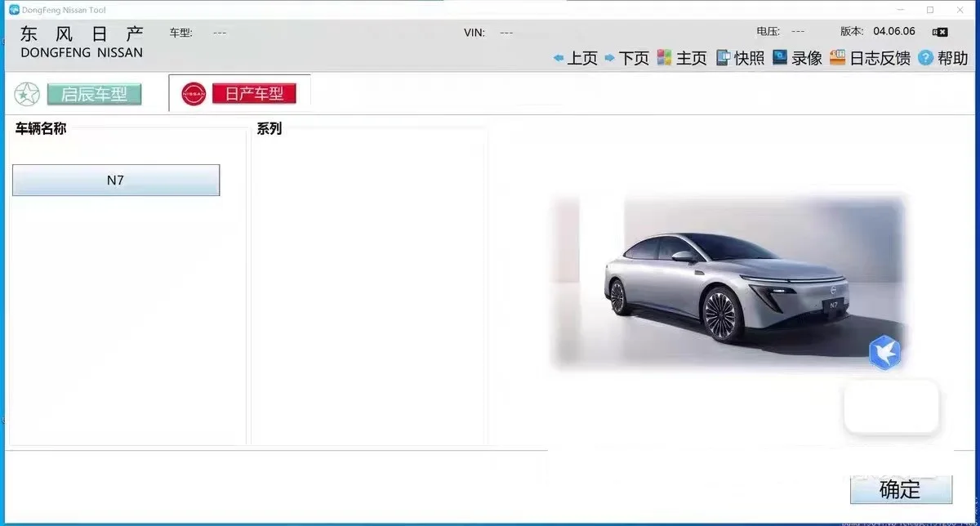Confirm with the 确定 button

pyautogui.click(x=901, y=489)
